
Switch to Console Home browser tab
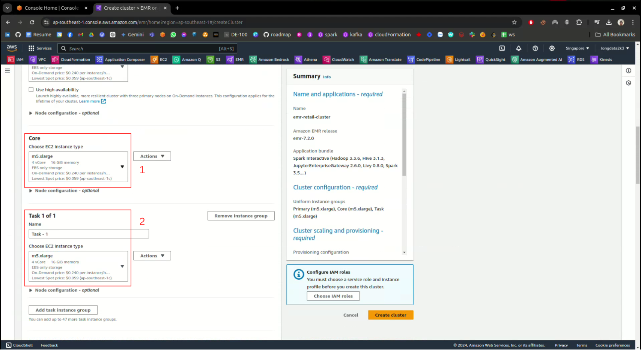click(51, 8)
